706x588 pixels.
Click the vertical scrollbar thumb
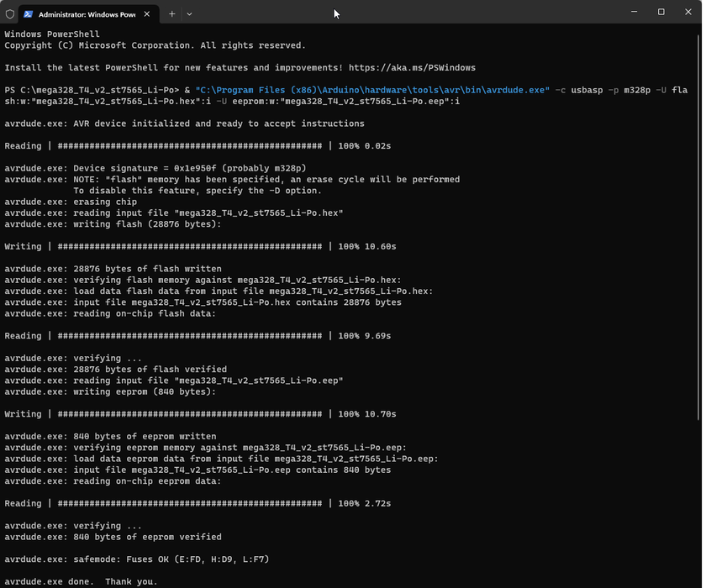pyautogui.click(x=698, y=227)
